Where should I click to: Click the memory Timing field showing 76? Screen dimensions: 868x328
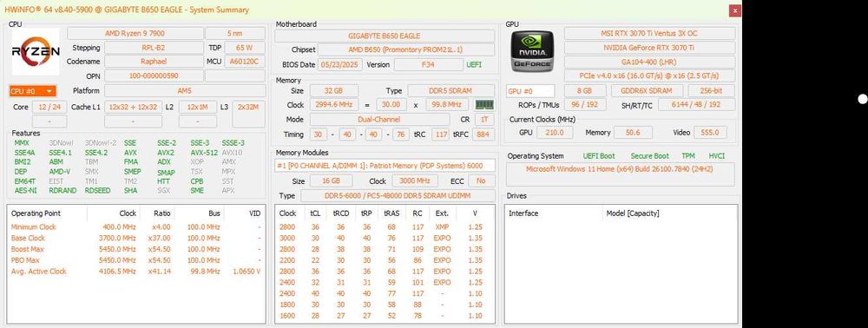[401, 134]
